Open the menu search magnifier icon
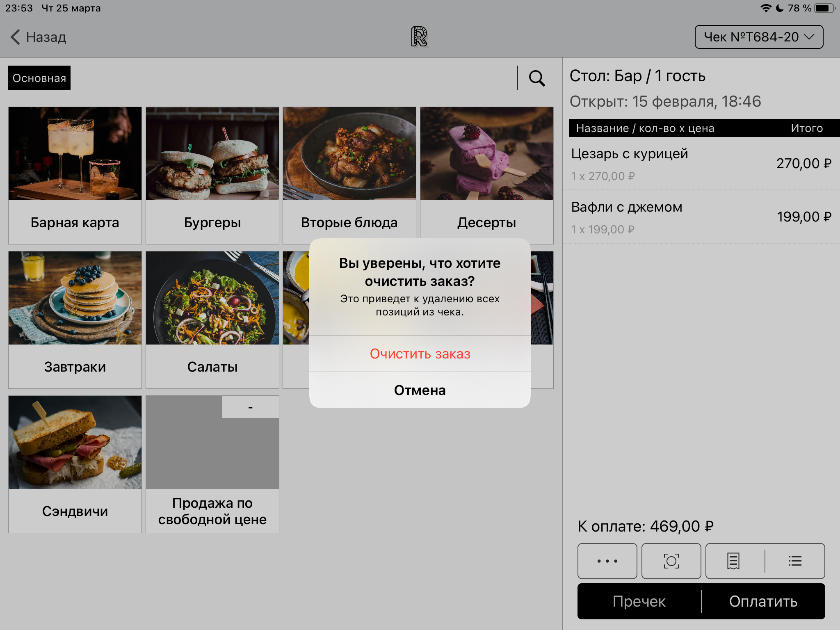 [x=536, y=78]
